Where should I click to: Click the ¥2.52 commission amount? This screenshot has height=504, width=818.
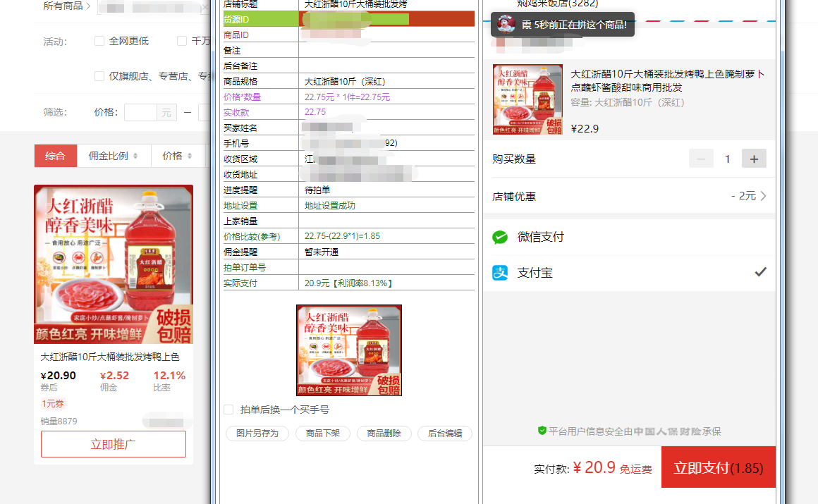[x=114, y=376]
